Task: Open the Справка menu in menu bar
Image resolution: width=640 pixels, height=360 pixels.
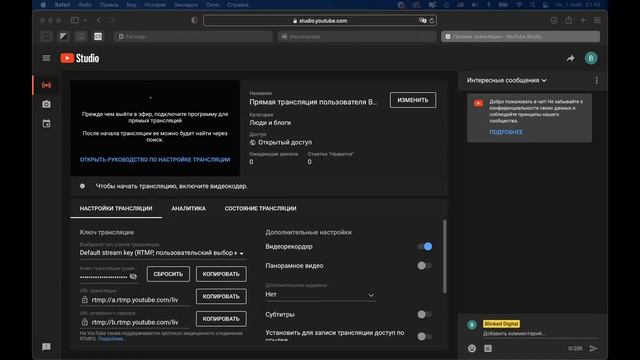Action: click(238, 5)
